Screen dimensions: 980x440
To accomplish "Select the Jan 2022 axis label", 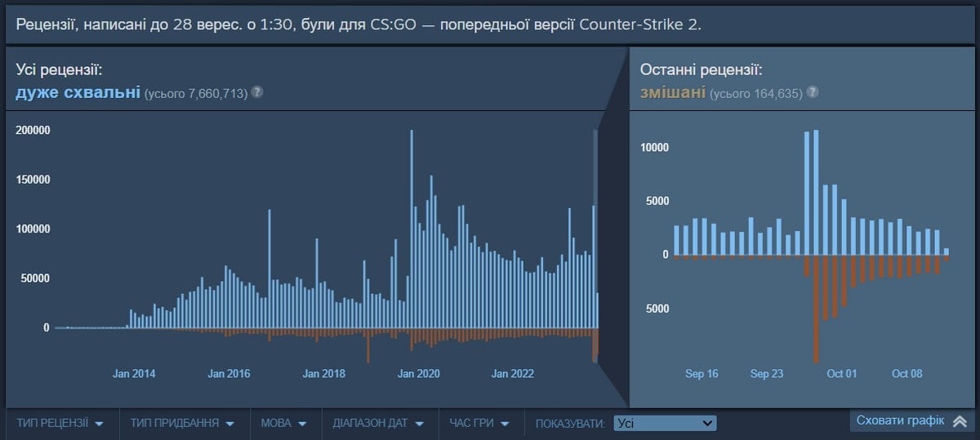I will pos(513,374).
